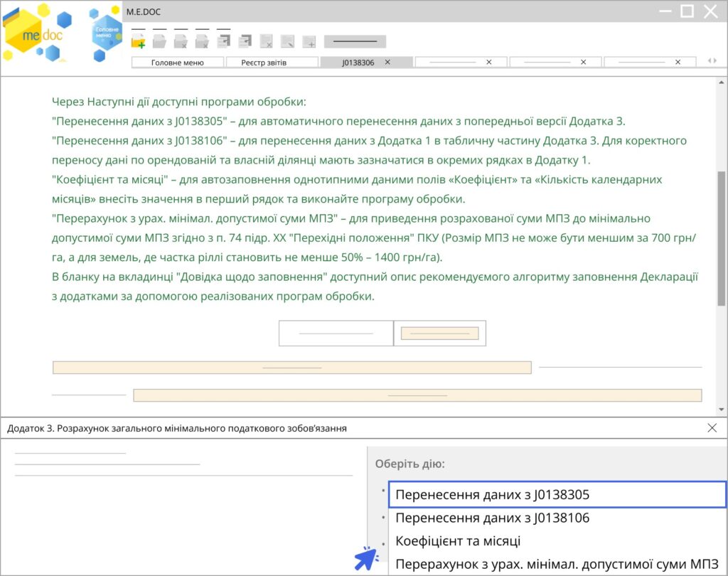
Task: Click the gray open folder toolbar icon
Action: [x=159, y=41]
